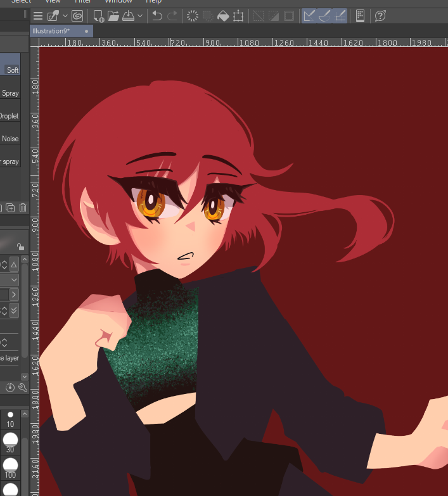The width and height of the screenshot is (448, 496).
Task: Click stepper arrows beside double-chevron button
Action: click(4, 310)
